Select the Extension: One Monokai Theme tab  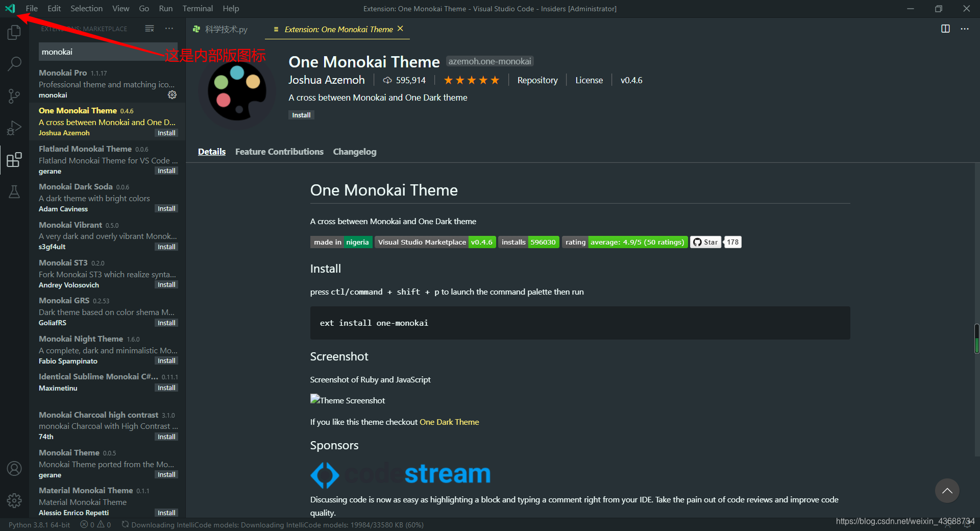coord(338,29)
